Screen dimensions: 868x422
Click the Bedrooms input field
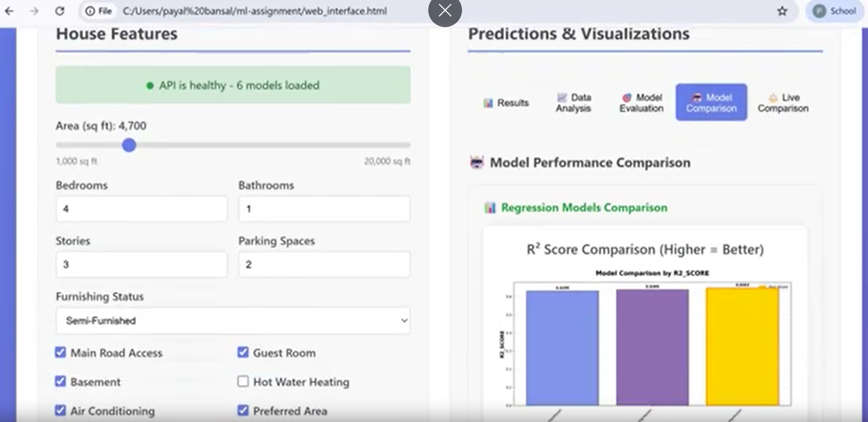[142, 209]
